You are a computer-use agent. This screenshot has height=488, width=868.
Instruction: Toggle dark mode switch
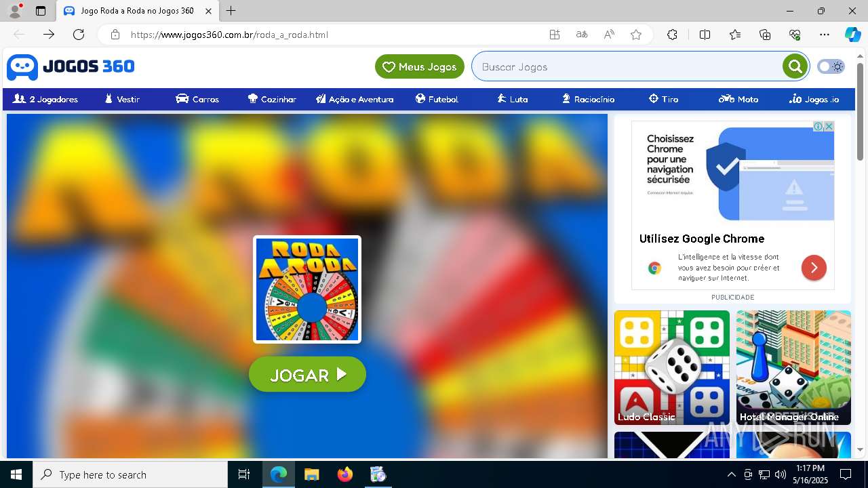[831, 66]
